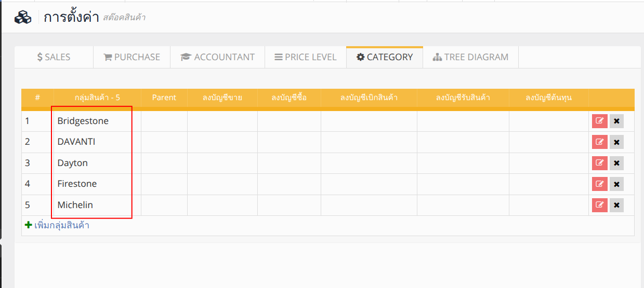Viewport: 644px width, 288px height.
Task: Click the ลงบัญชีรับสินค้า column header
Action: (463, 98)
